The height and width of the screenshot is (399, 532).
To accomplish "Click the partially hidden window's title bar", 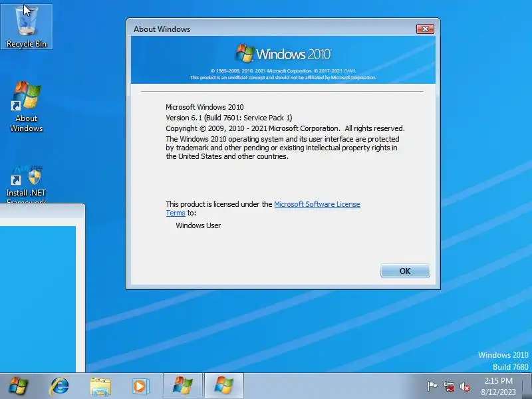I will 43,210.
